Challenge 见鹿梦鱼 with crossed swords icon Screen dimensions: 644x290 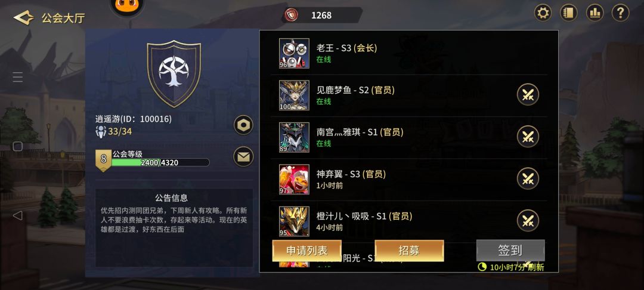[528, 94]
